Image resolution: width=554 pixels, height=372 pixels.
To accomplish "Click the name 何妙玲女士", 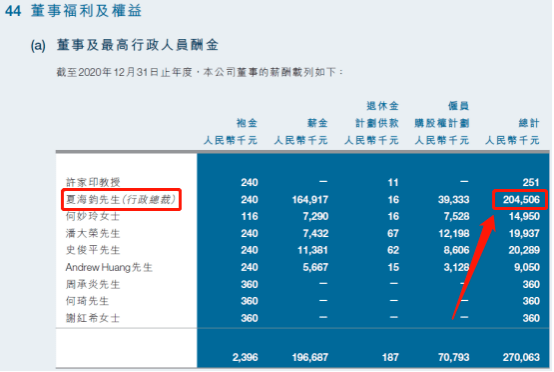I will 93,216.
